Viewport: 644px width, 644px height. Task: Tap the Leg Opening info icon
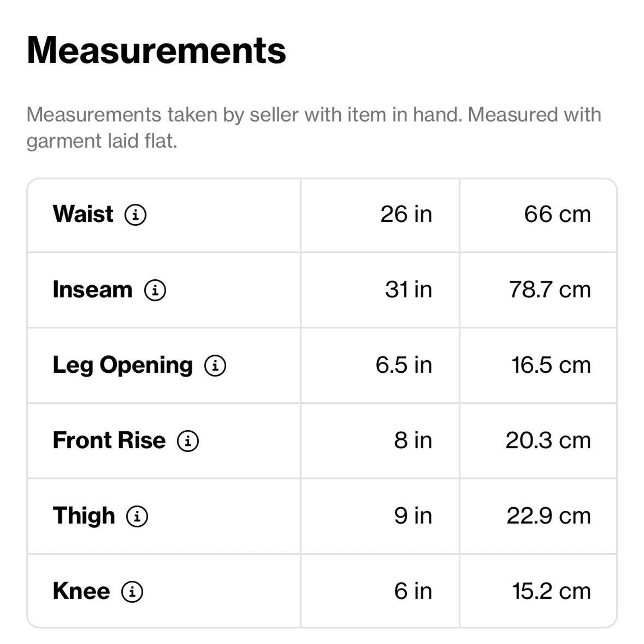(215, 365)
